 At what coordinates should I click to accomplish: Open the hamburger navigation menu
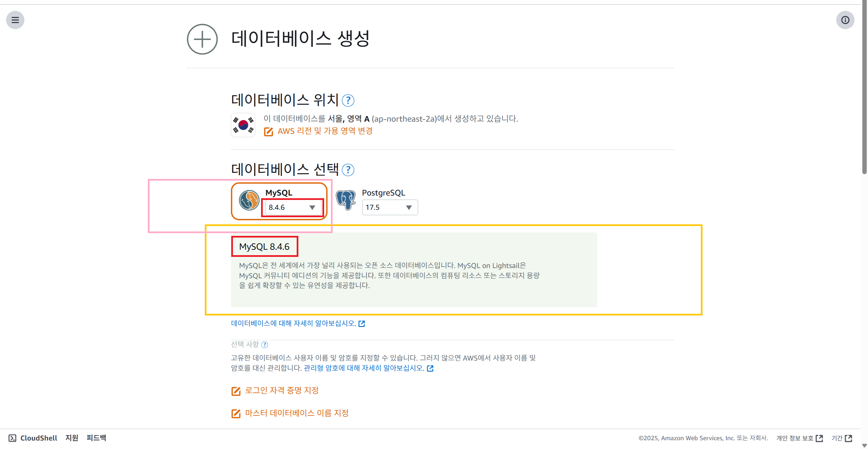click(15, 20)
